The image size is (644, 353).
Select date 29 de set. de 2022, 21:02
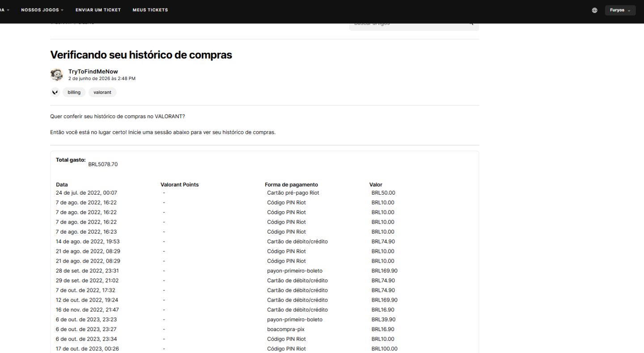[87, 281]
